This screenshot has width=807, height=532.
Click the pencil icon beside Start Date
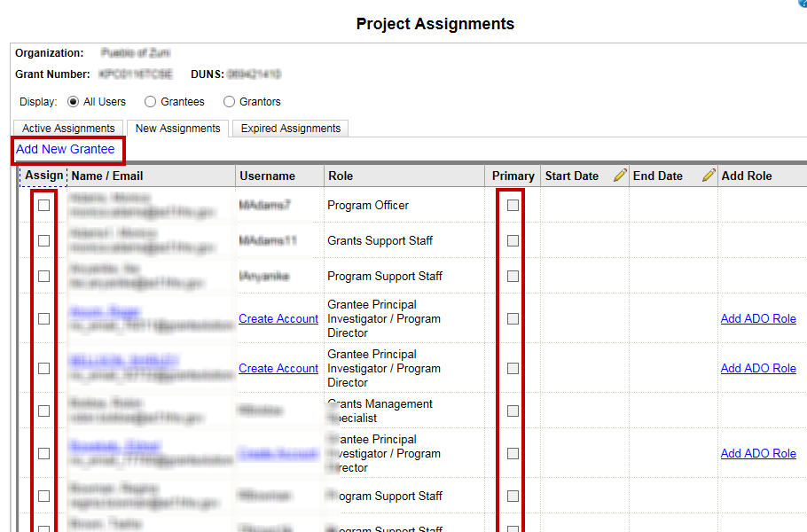click(x=620, y=176)
